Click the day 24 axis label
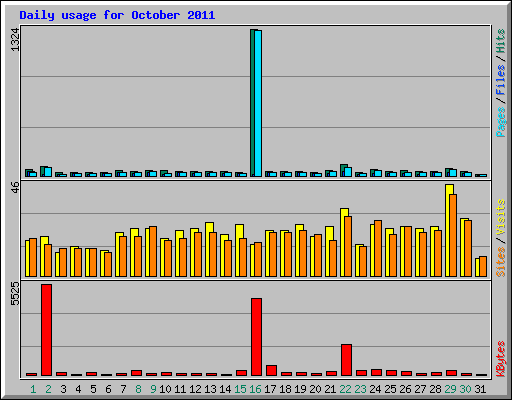The image size is (512, 400). tap(375, 389)
